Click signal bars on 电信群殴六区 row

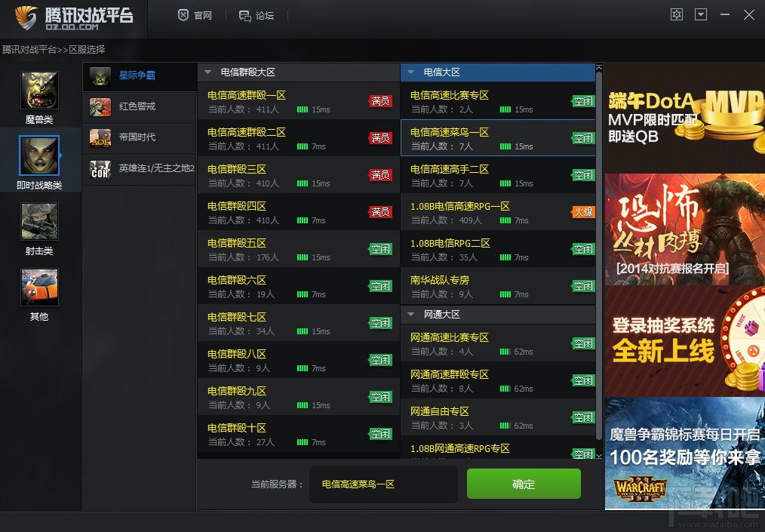point(303,294)
